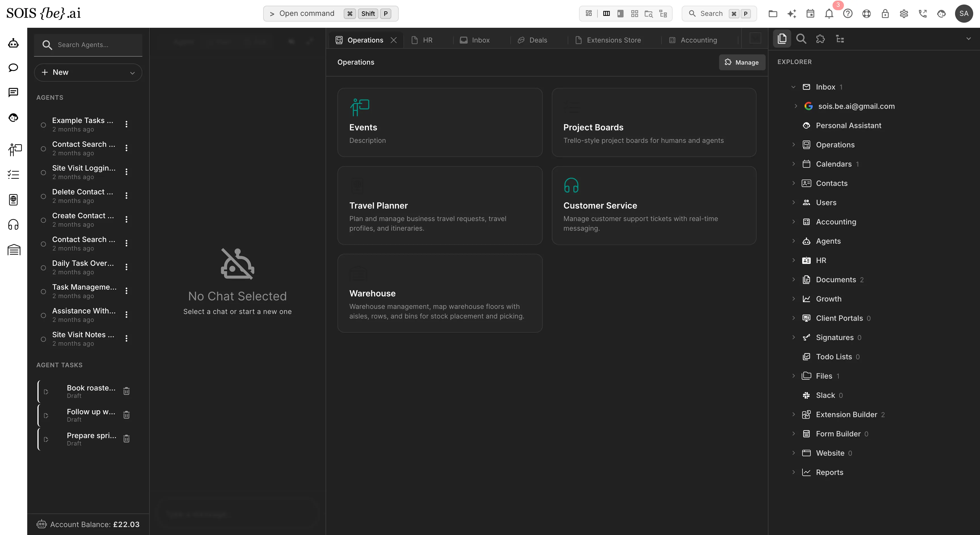The image size is (980, 535).
Task: Select the Example Tasks agent radio circle
Action: point(43,125)
